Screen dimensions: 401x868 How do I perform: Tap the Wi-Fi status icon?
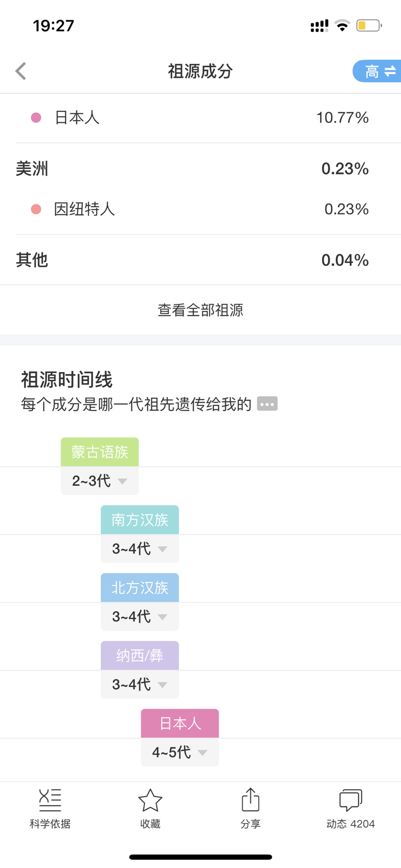342,25
